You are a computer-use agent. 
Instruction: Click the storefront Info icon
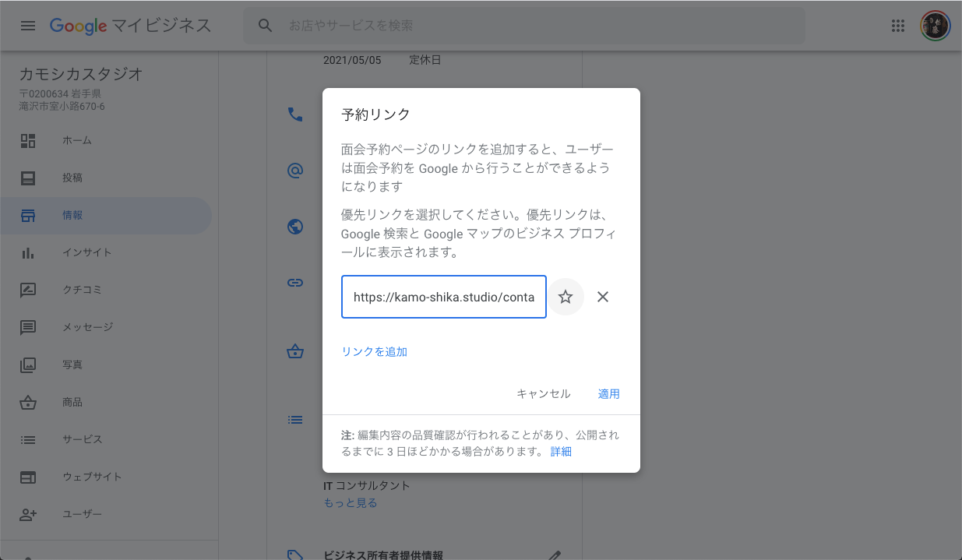pyautogui.click(x=28, y=216)
